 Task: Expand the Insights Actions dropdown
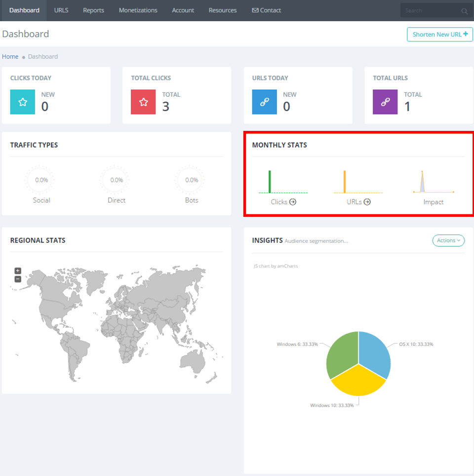coord(448,240)
